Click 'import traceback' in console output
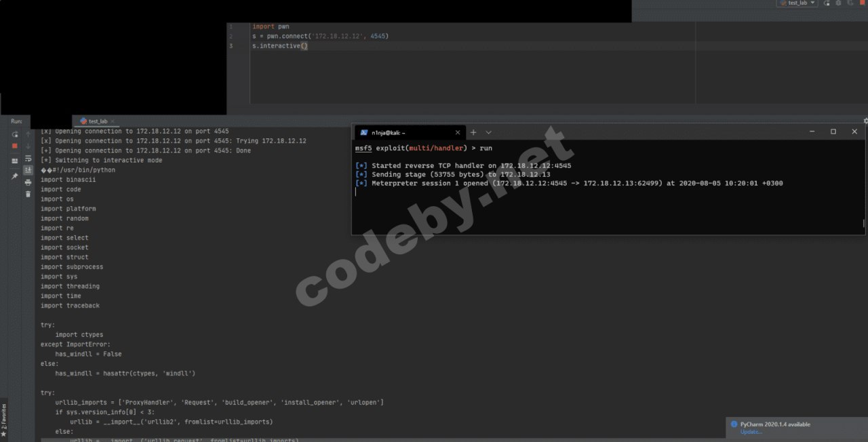The height and width of the screenshot is (442, 868). coord(70,305)
